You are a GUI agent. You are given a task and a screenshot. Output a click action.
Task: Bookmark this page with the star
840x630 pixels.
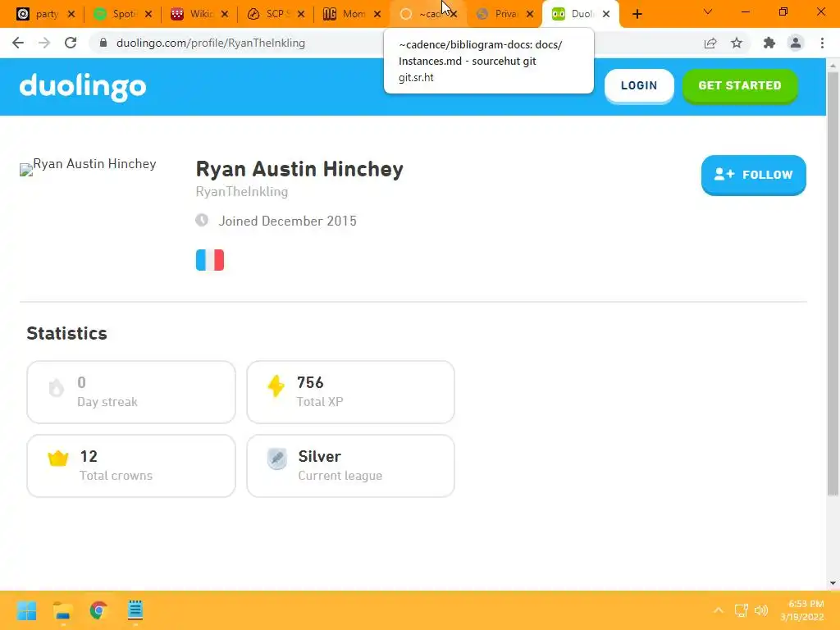tap(737, 43)
